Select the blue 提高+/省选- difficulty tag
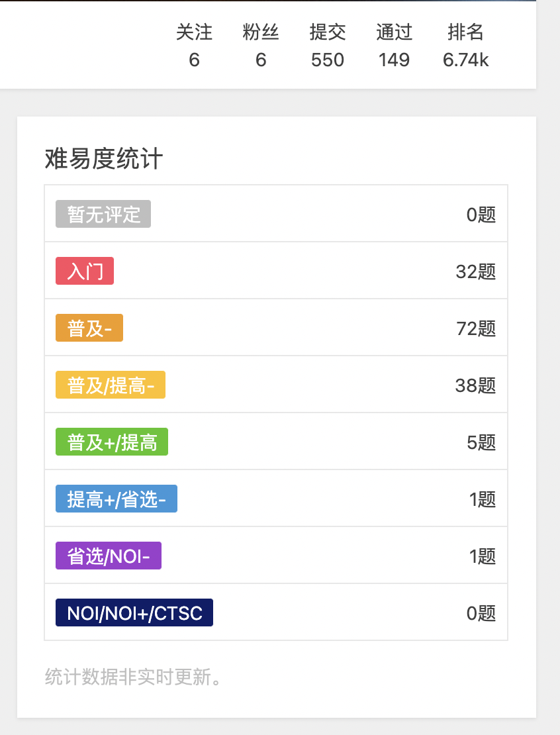 (117, 499)
